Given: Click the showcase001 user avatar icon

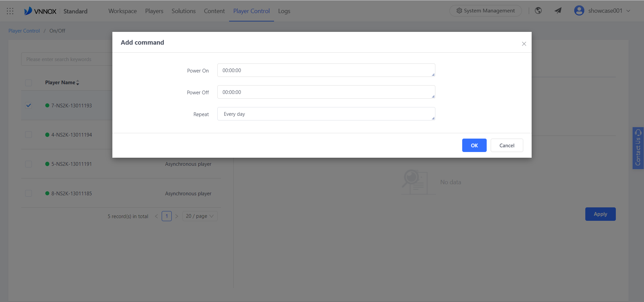Looking at the screenshot, I should (x=579, y=11).
